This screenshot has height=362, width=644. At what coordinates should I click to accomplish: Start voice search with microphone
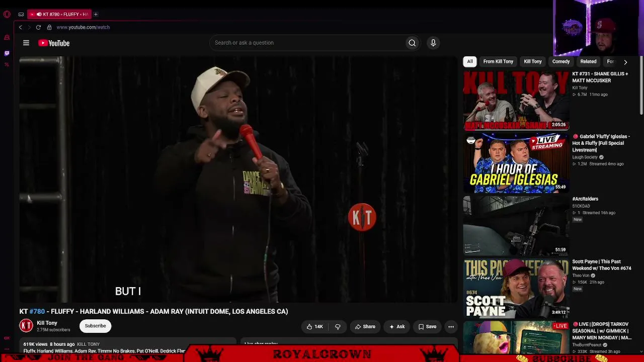coord(433,43)
